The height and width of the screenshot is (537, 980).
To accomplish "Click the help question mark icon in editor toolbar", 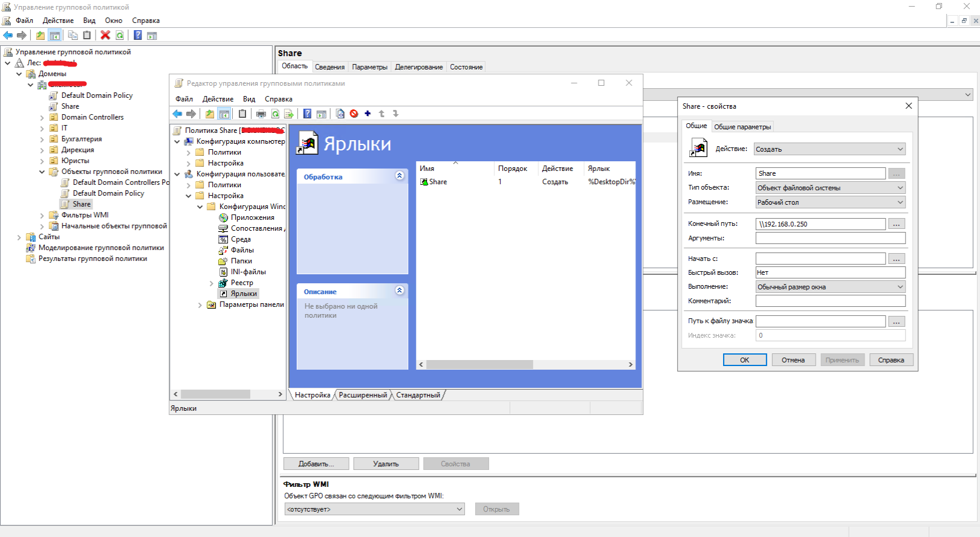I will point(307,114).
